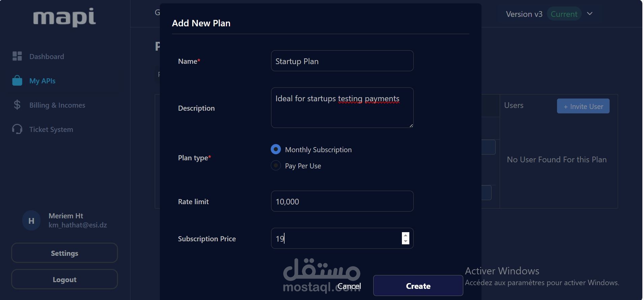Screen dimensions: 644x300
Task: Decrease Subscription Price with down arrow
Action: tap(406, 241)
